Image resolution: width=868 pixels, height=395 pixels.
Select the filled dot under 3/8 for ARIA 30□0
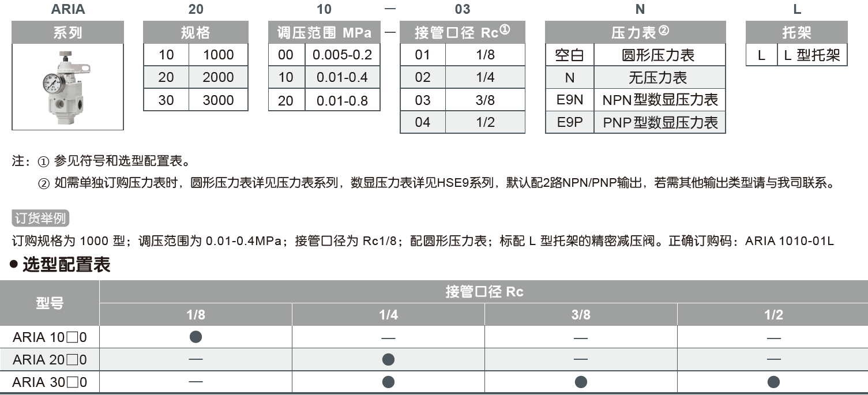click(581, 382)
